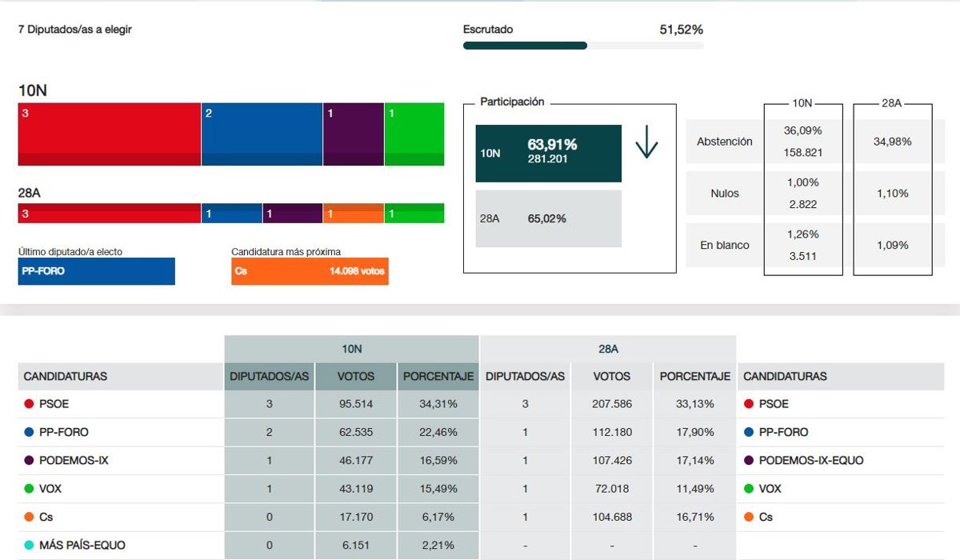Open the blue PP-FORO último diputado box

tap(96, 271)
